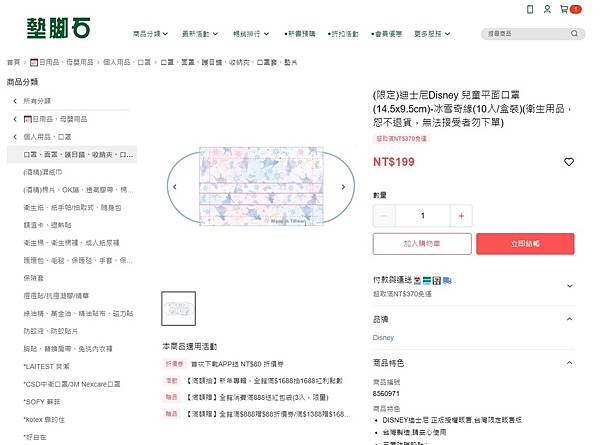Screen dimensions: 600x445
Task: Open the 更多服務 dropdown menu
Action: tap(432, 34)
